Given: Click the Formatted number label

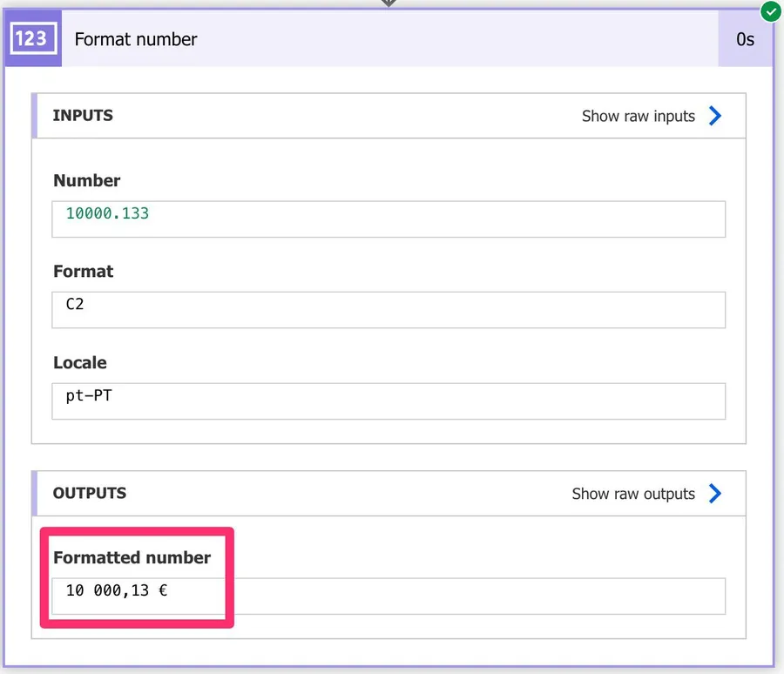Looking at the screenshot, I should [132, 557].
